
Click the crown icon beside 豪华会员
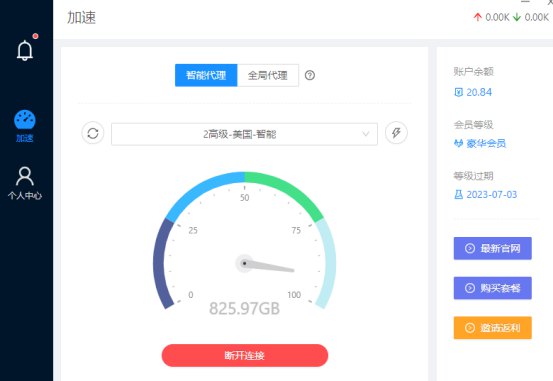458,143
